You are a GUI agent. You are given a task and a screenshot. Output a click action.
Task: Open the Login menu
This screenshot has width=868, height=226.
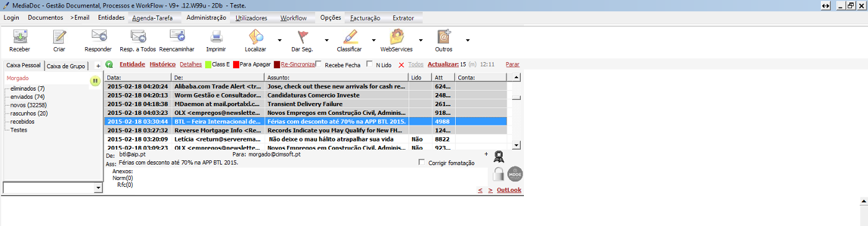(11, 18)
